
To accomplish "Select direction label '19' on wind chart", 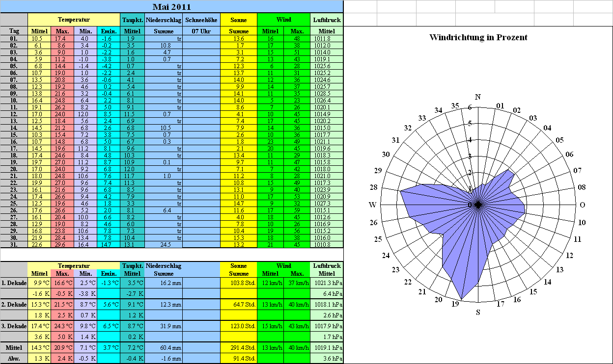I will point(455,304).
